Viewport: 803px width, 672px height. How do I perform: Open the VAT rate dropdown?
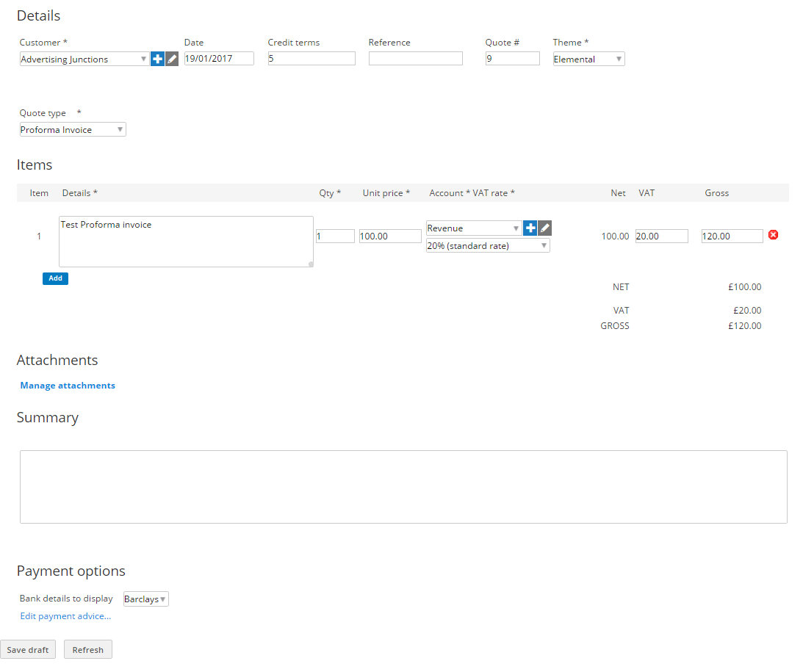tap(488, 246)
